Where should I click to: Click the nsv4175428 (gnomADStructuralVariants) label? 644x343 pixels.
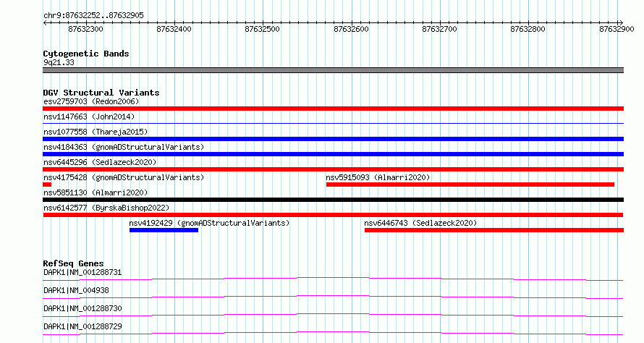(124, 177)
